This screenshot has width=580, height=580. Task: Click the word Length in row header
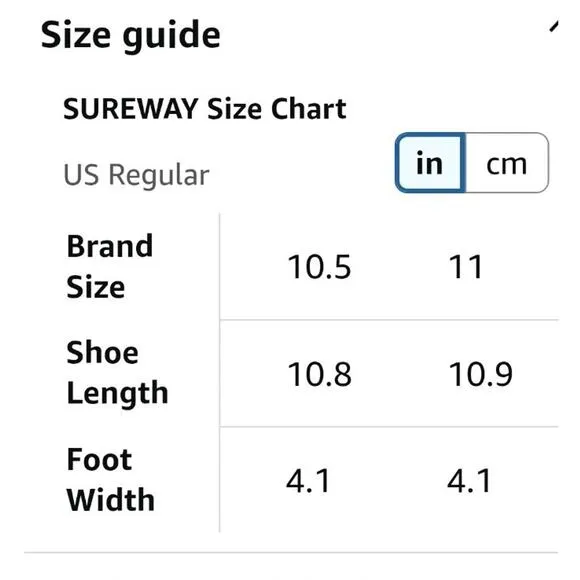pyautogui.click(x=117, y=393)
